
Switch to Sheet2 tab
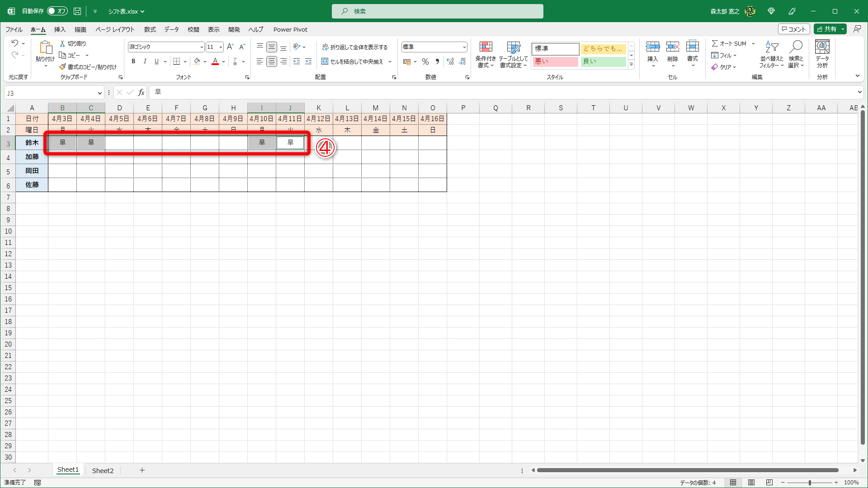pos(103,470)
